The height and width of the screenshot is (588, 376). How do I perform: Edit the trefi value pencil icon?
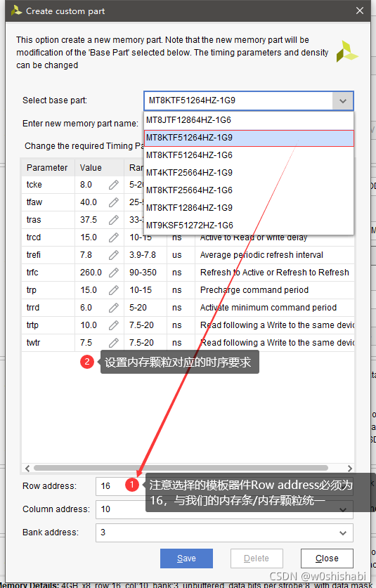(x=114, y=255)
